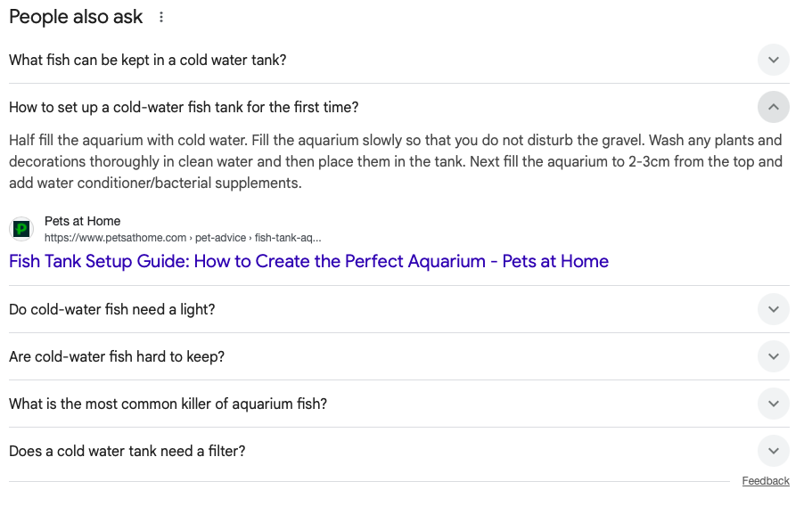Expand chevron for cold-water fish light question
This screenshot has width=812, height=506.
click(x=773, y=309)
